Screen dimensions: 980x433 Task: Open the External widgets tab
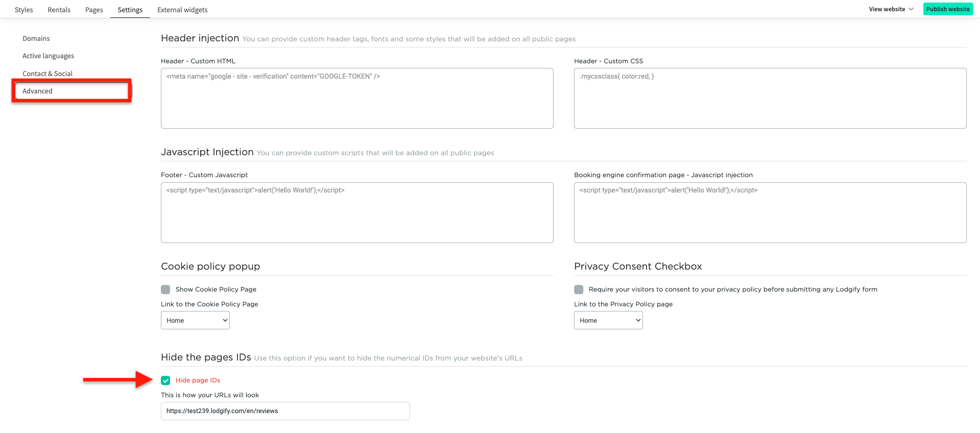pos(182,9)
